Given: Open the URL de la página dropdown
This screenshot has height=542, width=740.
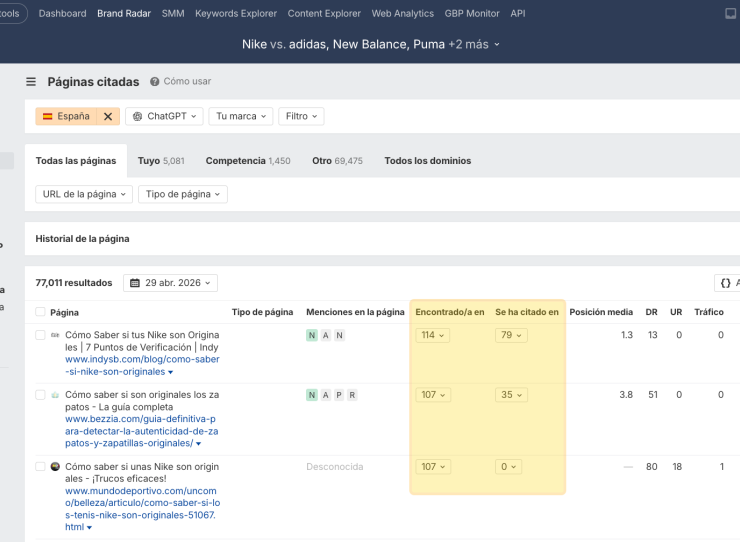Looking at the screenshot, I should pos(84,194).
